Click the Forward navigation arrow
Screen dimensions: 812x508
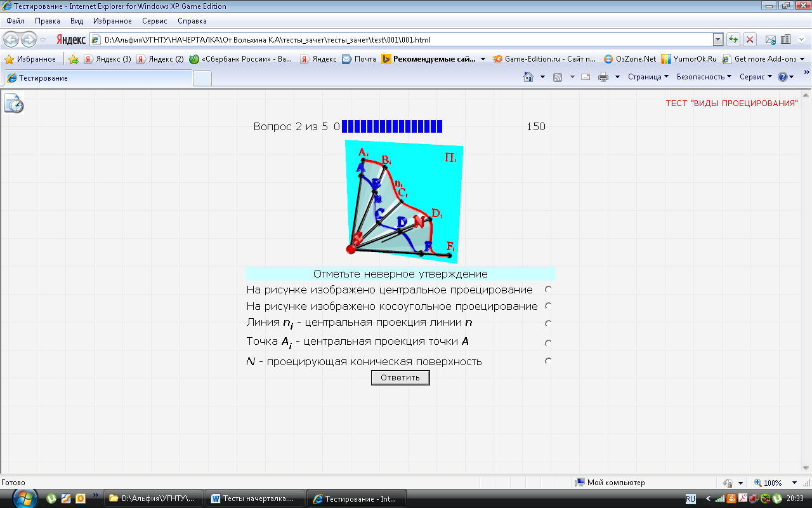pos(29,39)
